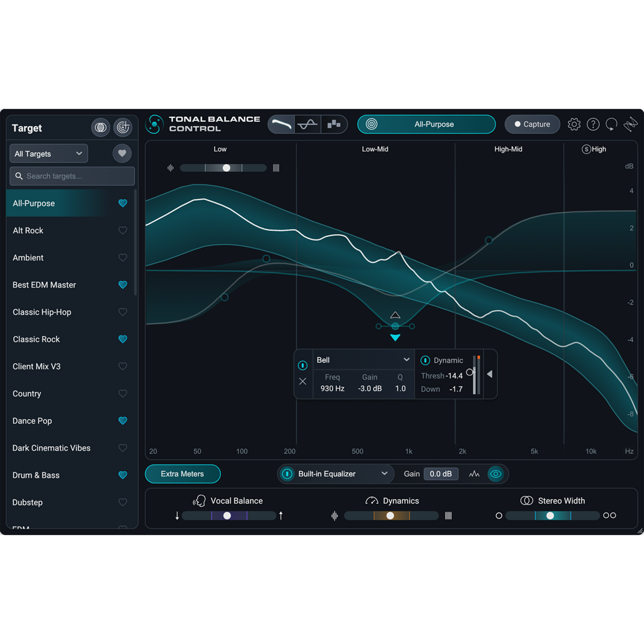This screenshot has width=644, height=644.
Task: Unfavorite Drum & Bass heart icon
Action: pos(123,475)
